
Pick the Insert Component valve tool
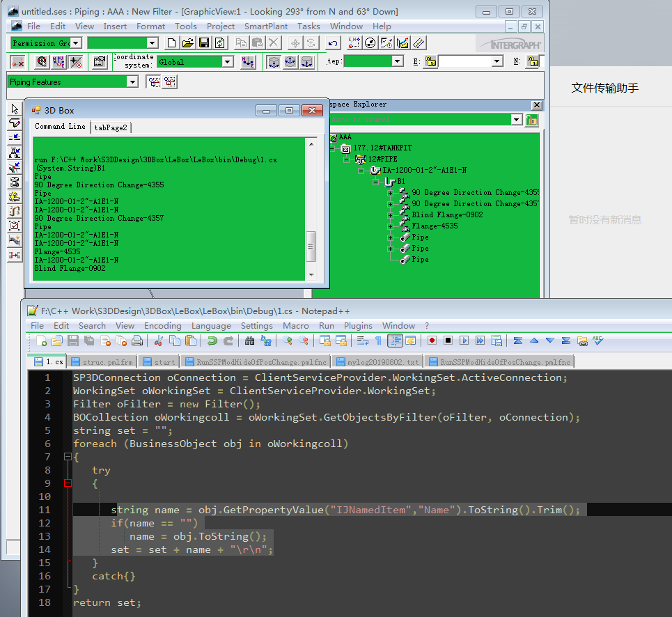point(15,153)
